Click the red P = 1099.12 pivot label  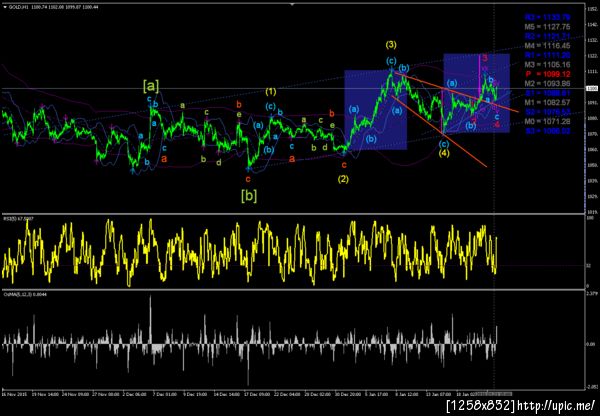[x=548, y=74]
